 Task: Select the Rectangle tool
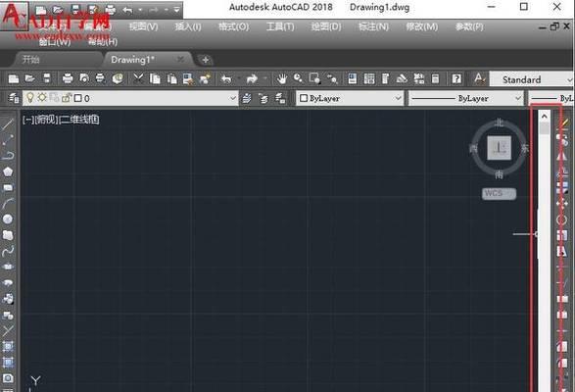click(x=8, y=187)
